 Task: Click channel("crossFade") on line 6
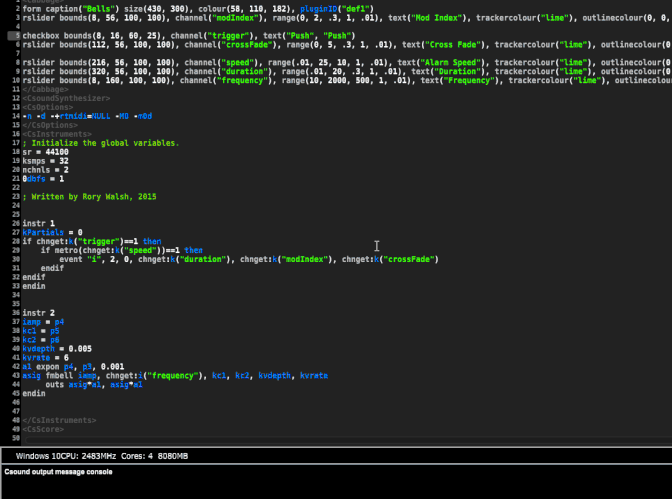[233, 45]
